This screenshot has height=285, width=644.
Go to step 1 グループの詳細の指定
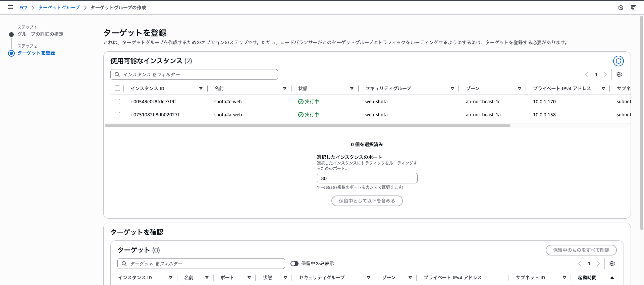[x=41, y=34]
